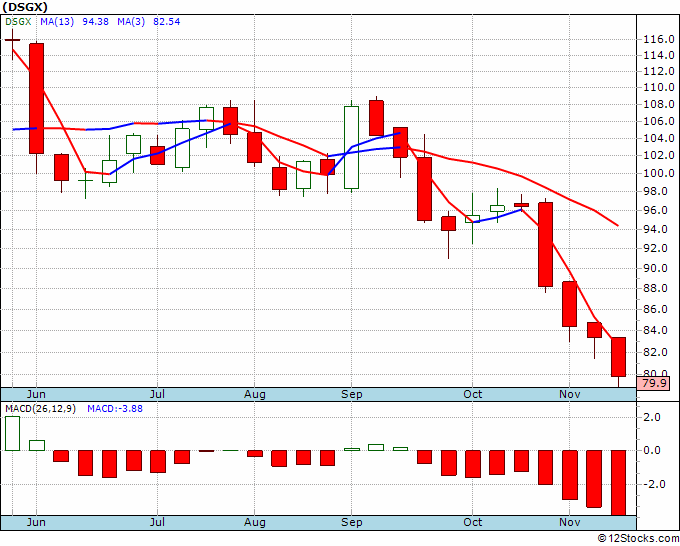Click the Sep label on MACD panel axis
The height and width of the screenshot is (546, 680).
click(351, 522)
